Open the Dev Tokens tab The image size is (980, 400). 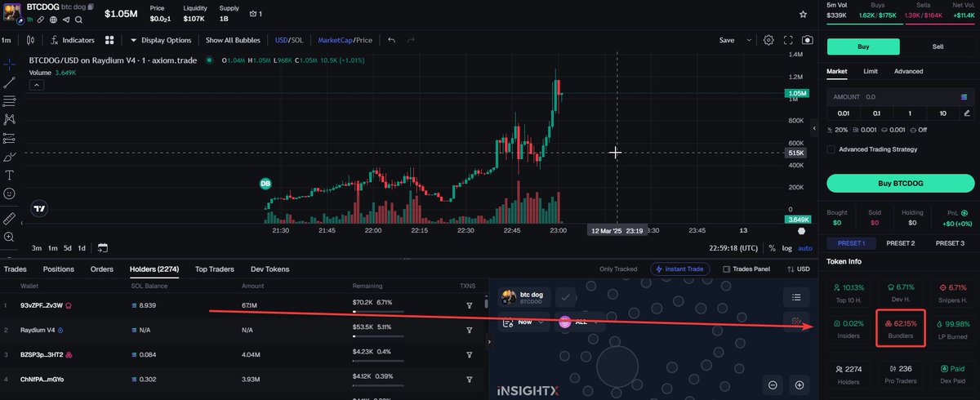(269, 269)
